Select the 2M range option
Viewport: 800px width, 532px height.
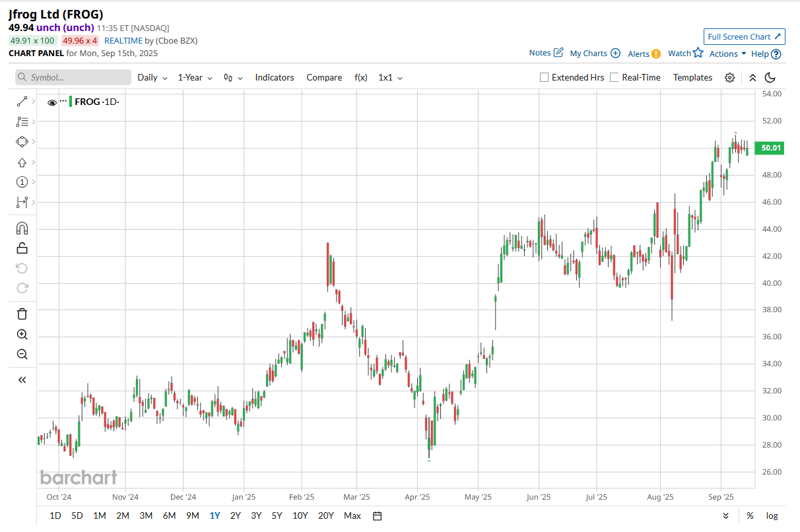point(122,515)
